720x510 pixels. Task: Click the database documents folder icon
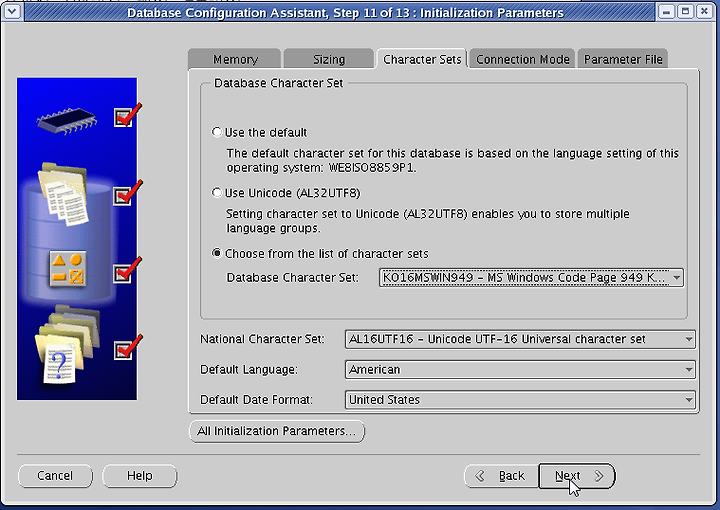[x=63, y=194]
